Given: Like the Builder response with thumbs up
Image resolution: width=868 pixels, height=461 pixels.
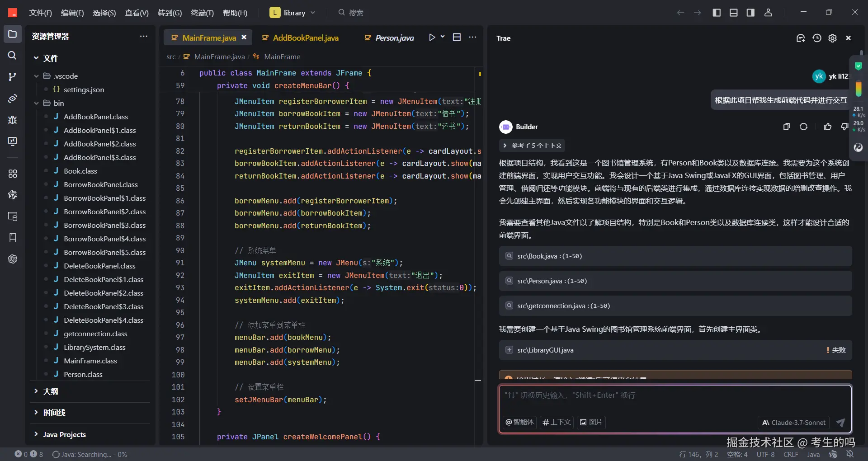Looking at the screenshot, I should click(828, 127).
